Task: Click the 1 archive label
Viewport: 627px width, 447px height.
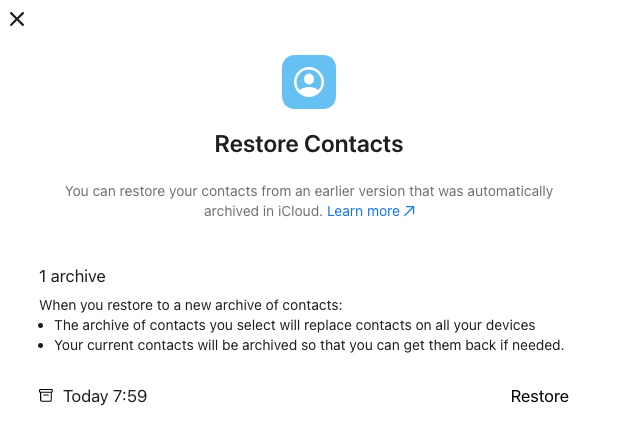Action: tap(72, 276)
